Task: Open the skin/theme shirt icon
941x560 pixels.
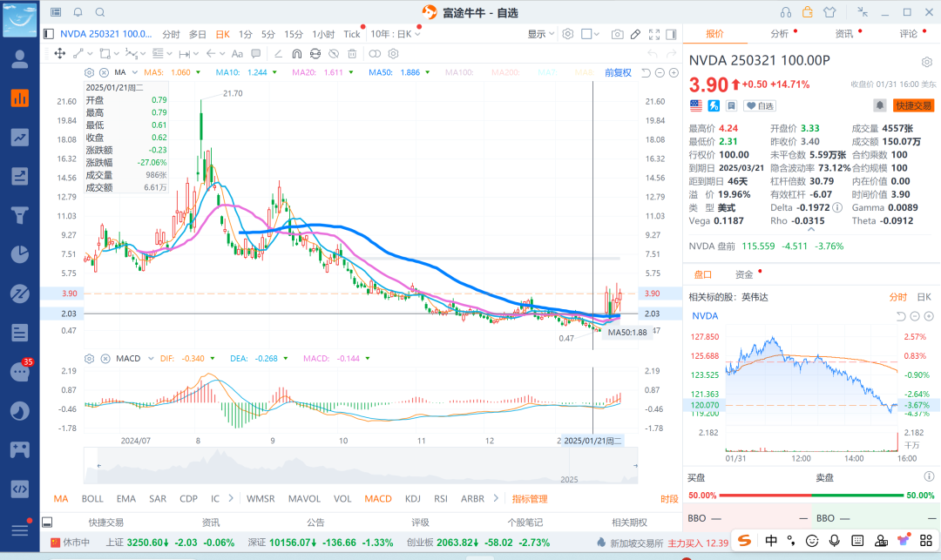Action: (x=829, y=12)
